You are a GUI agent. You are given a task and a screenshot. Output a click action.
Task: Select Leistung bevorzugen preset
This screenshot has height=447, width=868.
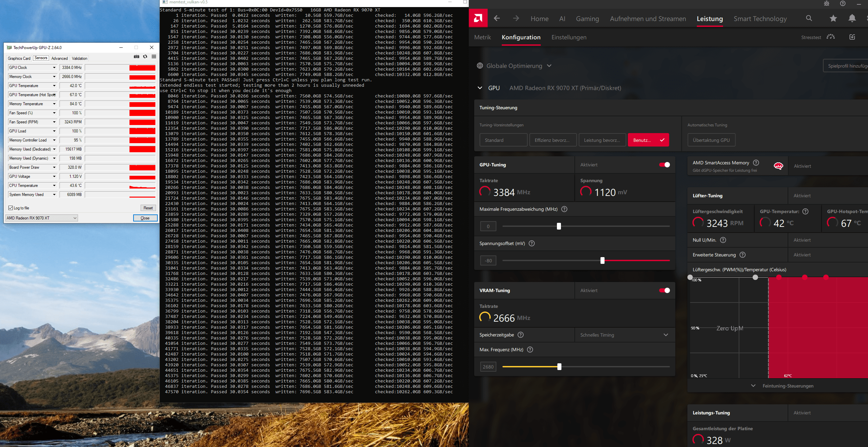point(602,140)
